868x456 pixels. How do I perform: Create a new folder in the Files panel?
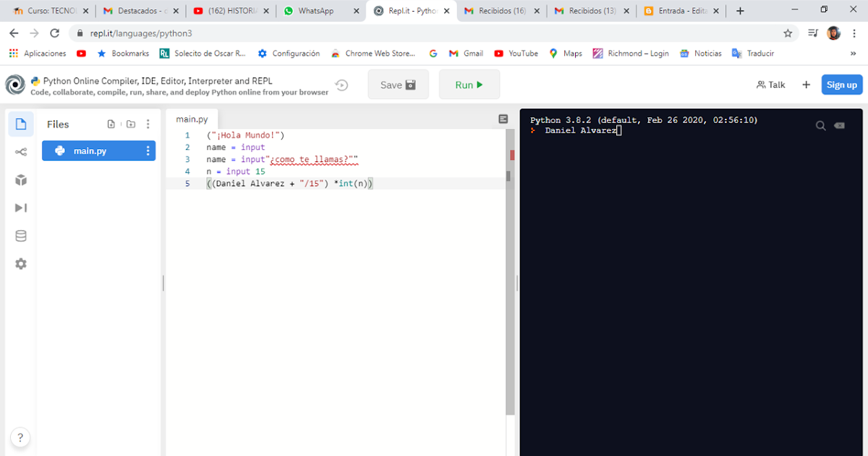(131, 124)
